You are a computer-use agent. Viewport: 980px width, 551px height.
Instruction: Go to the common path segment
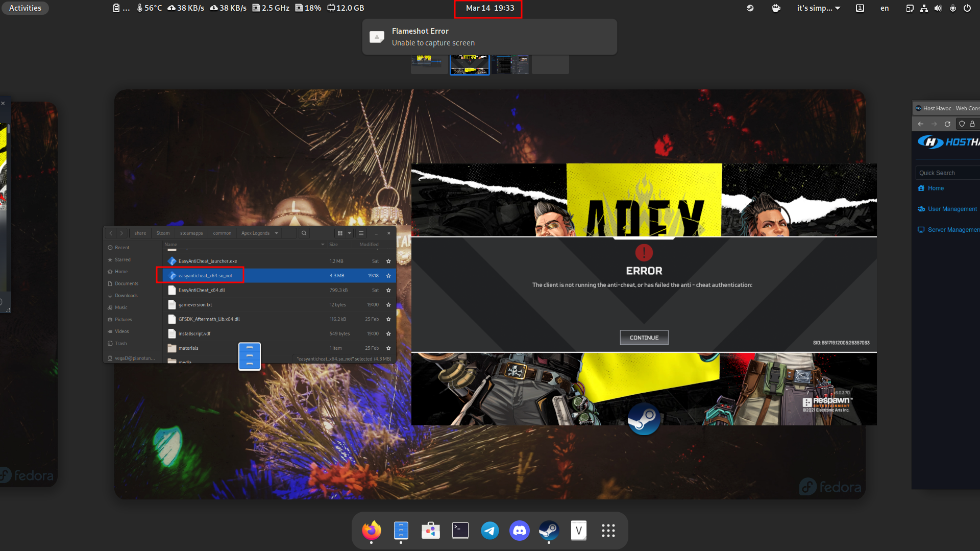(x=222, y=233)
